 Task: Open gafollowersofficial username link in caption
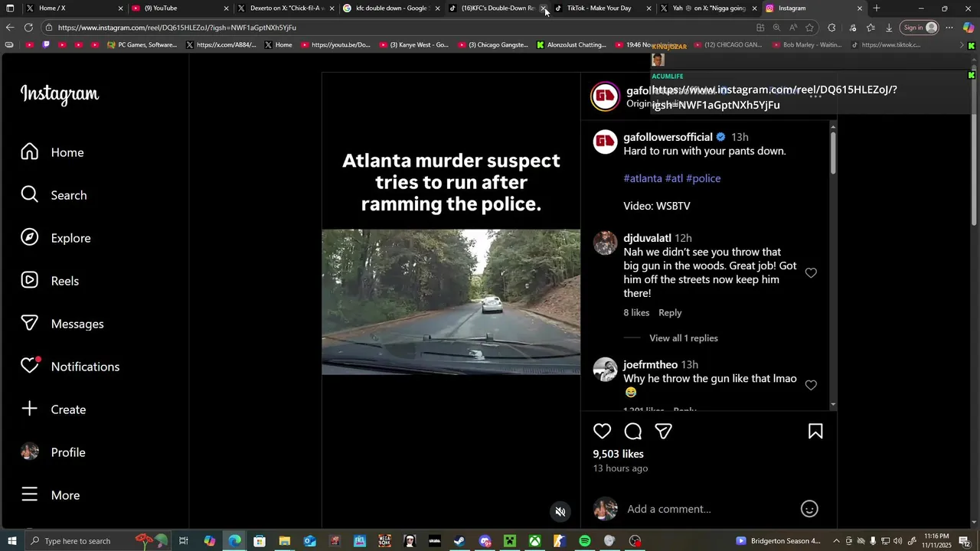(668, 137)
